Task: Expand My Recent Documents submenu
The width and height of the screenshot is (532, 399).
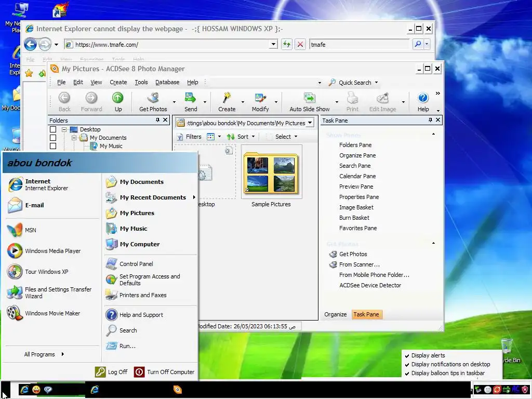Action: click(194, 197)
